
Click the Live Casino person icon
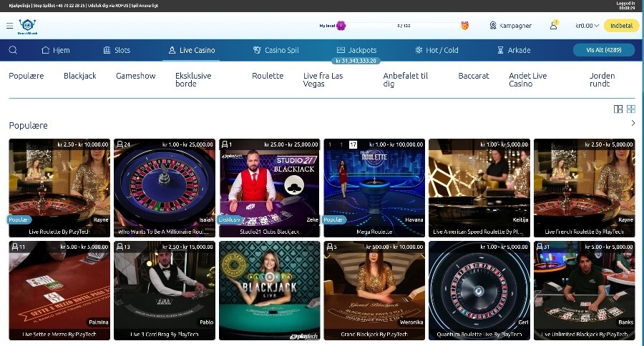pyautogui.click(x=172, y=50)
